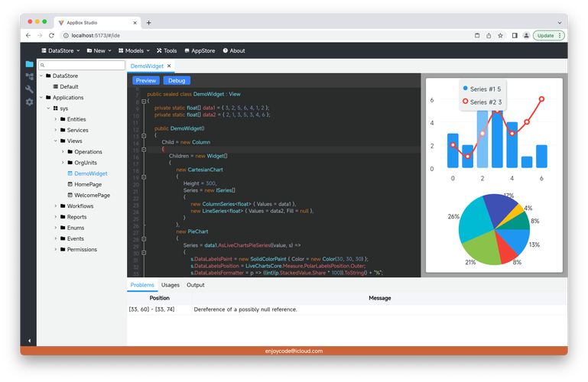Toggle code fold marker at line 28
The height and width of the screenshot is (382, 588).
click(x=144, y=239)
